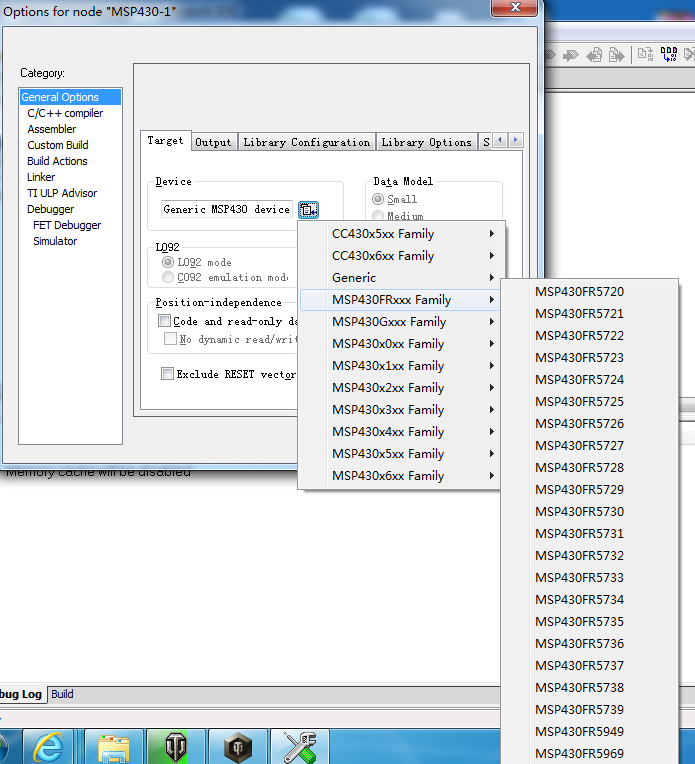Open Internet Explorer from the taskbar
Viewport: 695px width, 764px height.
pyautogui.click(x=48, y=746)
